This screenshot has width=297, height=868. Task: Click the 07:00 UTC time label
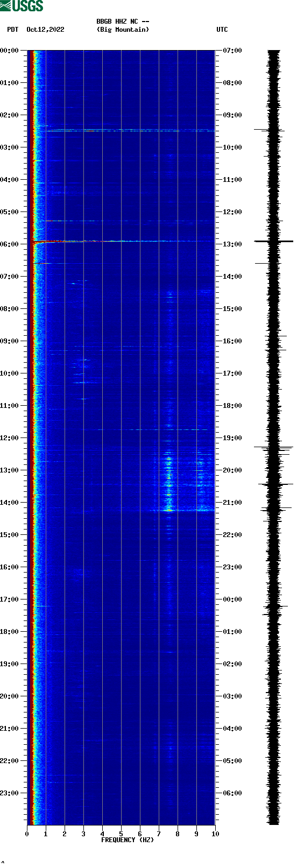click(232, 51)
